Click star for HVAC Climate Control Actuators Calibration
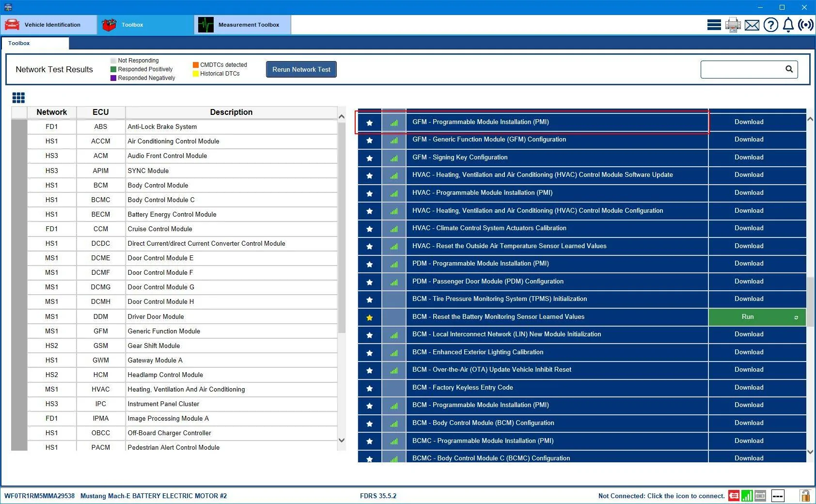 [370, 229]
